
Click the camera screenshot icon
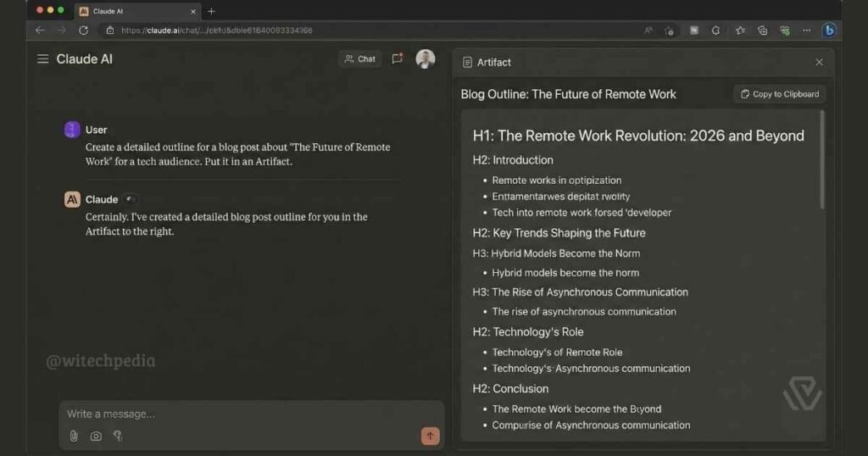click(x=96, y=436)
